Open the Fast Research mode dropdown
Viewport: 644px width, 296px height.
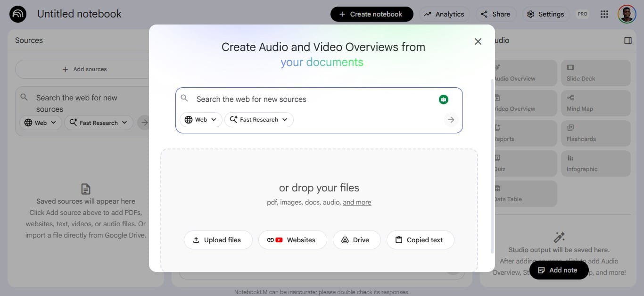click(x=258, y=119)
